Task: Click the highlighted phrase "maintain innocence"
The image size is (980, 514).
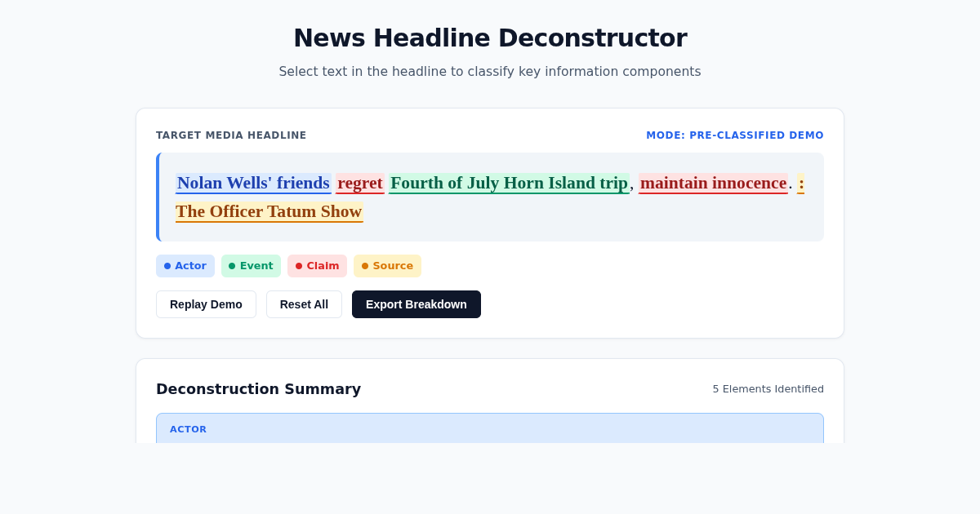Action: click(x=713, y=183)
